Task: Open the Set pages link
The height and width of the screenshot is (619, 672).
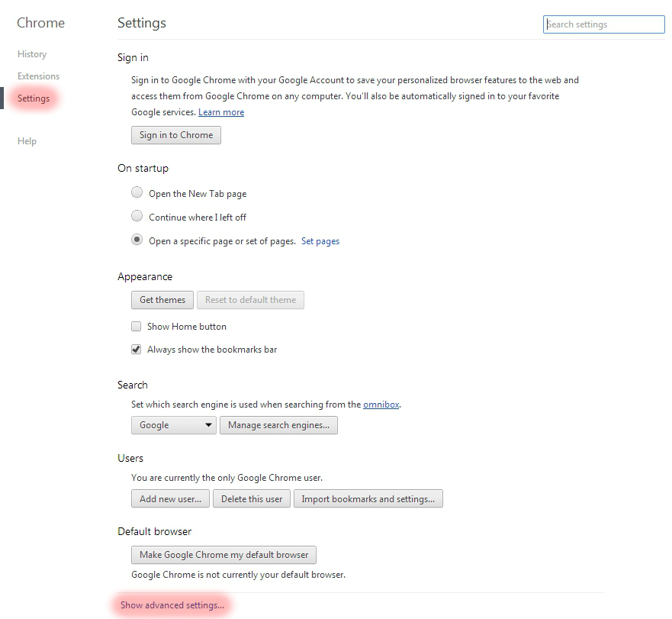Action: click(320, 241)
